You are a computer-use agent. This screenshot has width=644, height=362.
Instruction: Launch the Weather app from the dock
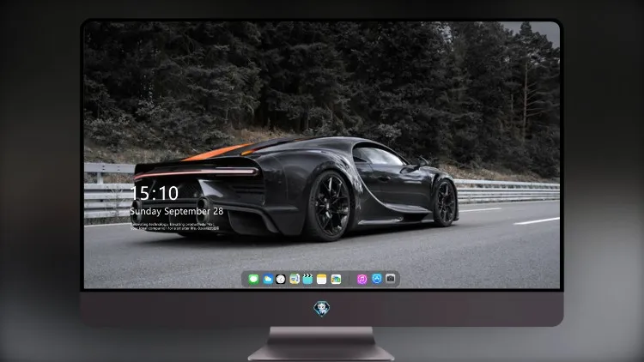[267, 280]
